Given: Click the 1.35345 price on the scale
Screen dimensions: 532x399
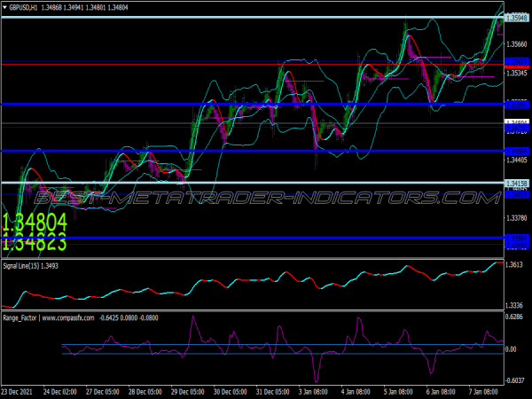Looking at the screenshot, I should coord(517,73).
